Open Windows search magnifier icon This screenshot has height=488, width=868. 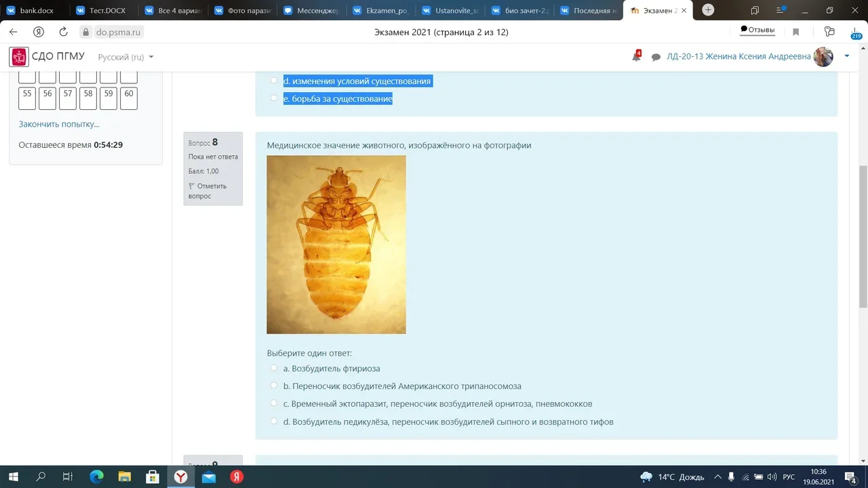tap(40, 476)
